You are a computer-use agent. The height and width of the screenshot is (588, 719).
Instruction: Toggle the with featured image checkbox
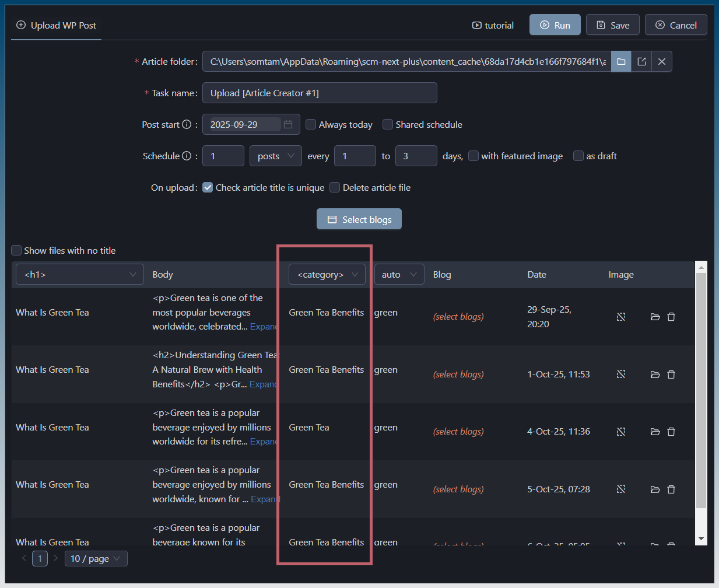point(474,156)
